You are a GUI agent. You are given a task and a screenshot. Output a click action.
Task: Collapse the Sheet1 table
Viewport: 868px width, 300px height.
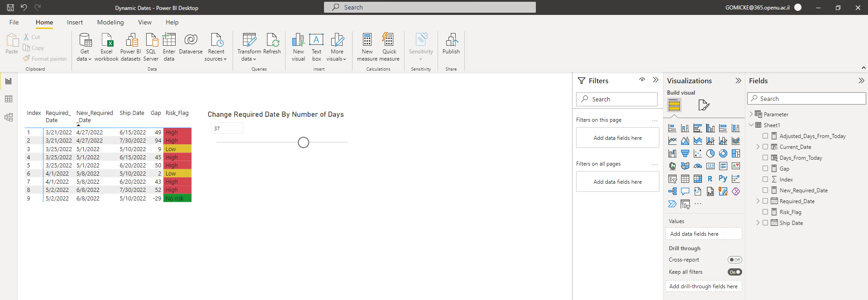pyautogui.click(x=751, y=125)
